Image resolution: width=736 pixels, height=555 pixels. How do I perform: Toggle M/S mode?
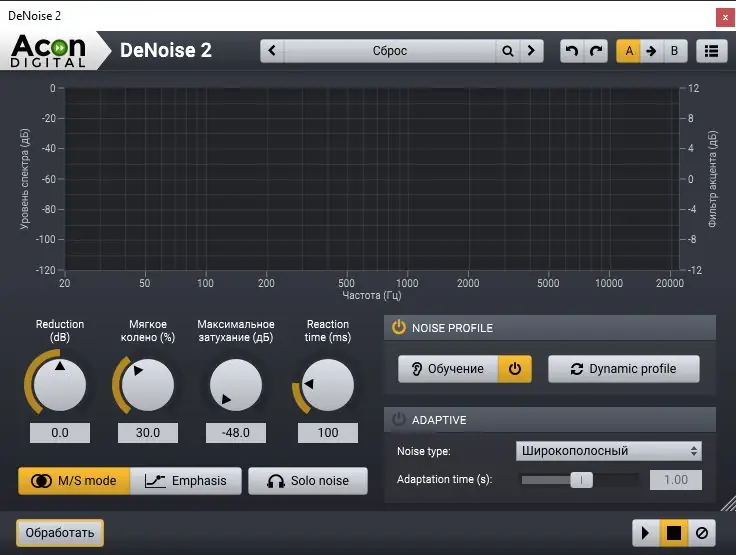[x=74, y=481]
